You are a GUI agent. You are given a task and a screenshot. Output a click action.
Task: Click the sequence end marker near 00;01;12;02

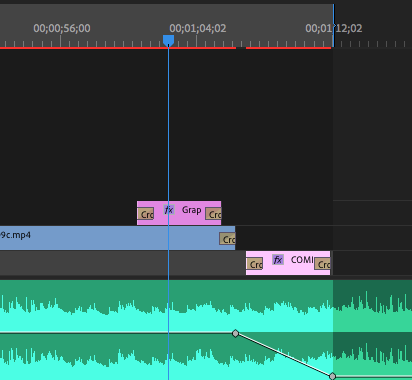pyautogui.click(x=333, y=25)
